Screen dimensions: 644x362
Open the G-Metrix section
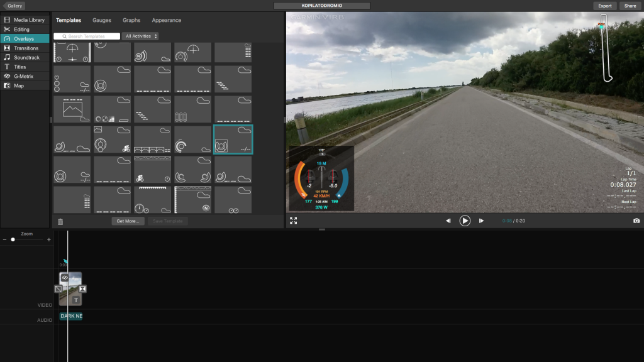click(x=25, y=76)
